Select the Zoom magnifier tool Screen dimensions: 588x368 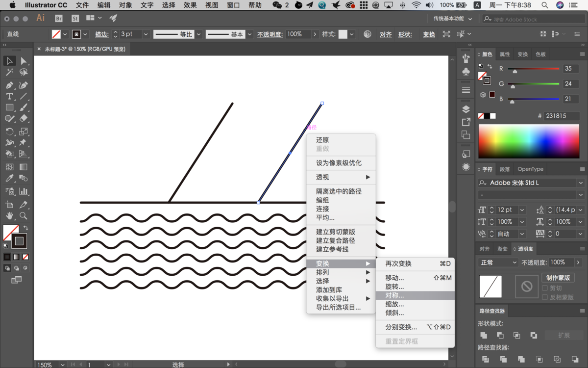(x=23, y=216)
